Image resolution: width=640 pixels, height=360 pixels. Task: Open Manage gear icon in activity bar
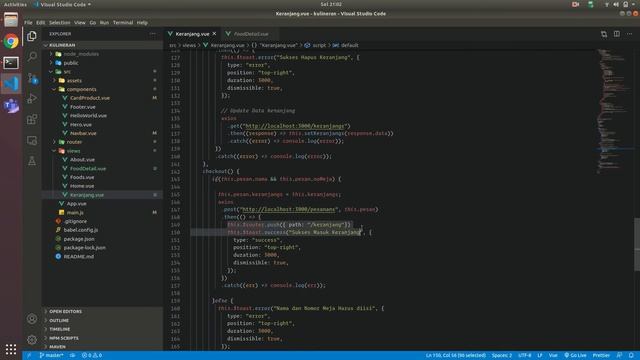(x=32, y=340)
